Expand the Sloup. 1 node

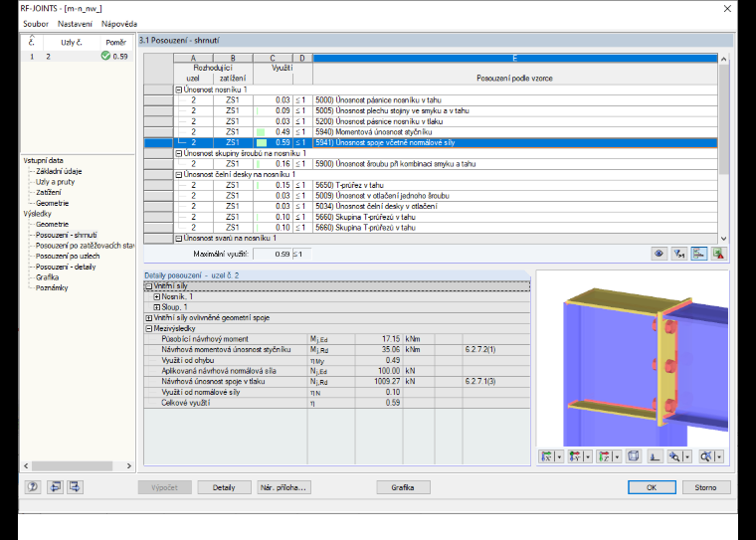[157, 307]
